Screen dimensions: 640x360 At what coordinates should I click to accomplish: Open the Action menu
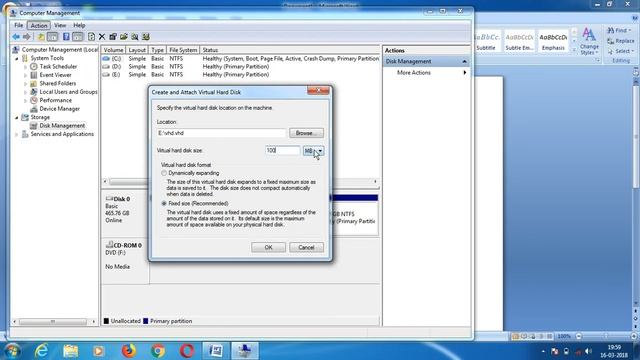pos(39,25)
